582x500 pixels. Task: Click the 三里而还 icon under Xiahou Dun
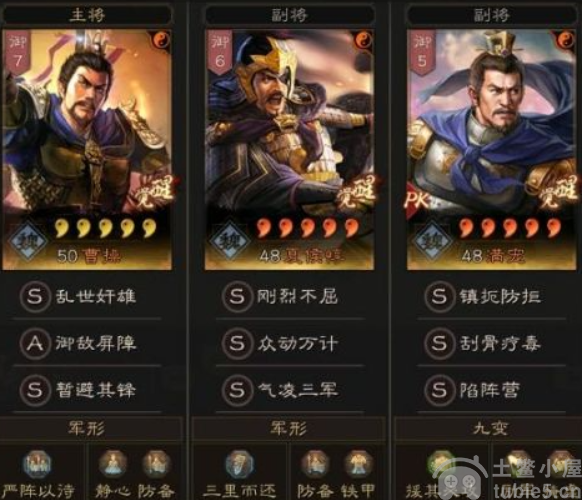(240, 464)
